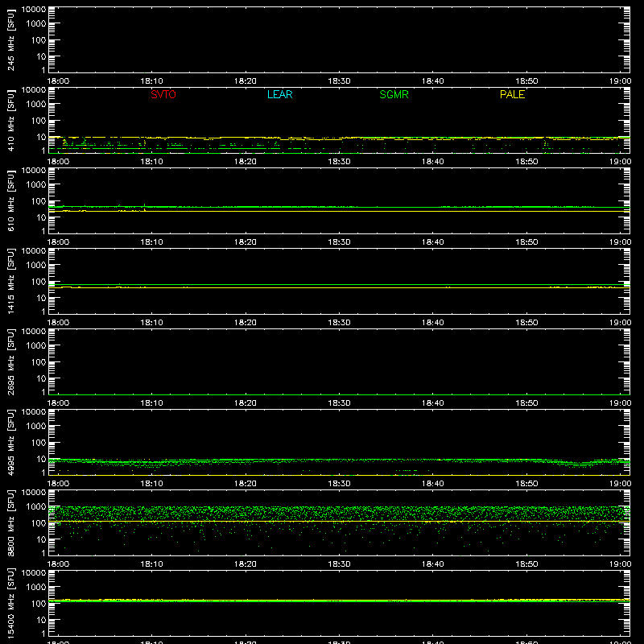Click 18:50 label below the 410 MHz panel
The height and width of the screenshot is (644, 644).
(526, 162)
